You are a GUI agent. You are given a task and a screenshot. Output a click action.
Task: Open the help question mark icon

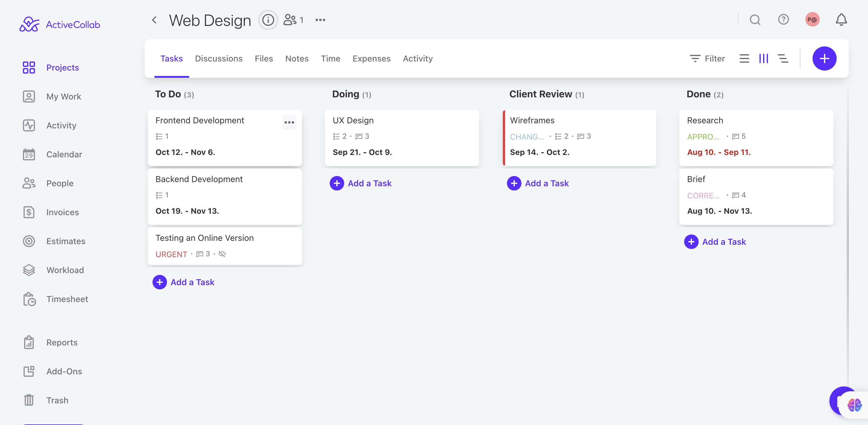click(783, 20)
